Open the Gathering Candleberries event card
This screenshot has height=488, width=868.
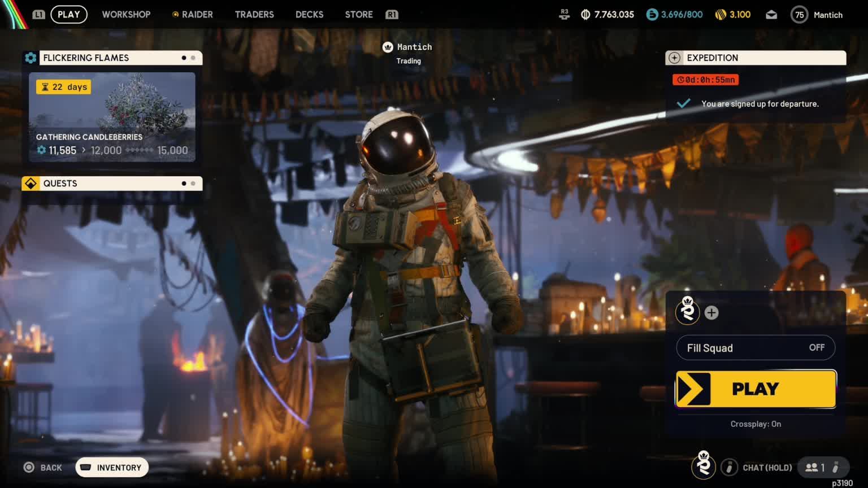[112, 117]
